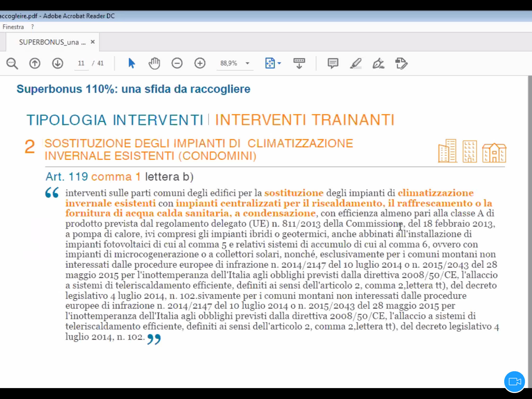The height and width of the screenshot is (399, 532).
Task: Click the zoom percentage value 88,9%
Action: pyautogui.click(x=229, y=63)
